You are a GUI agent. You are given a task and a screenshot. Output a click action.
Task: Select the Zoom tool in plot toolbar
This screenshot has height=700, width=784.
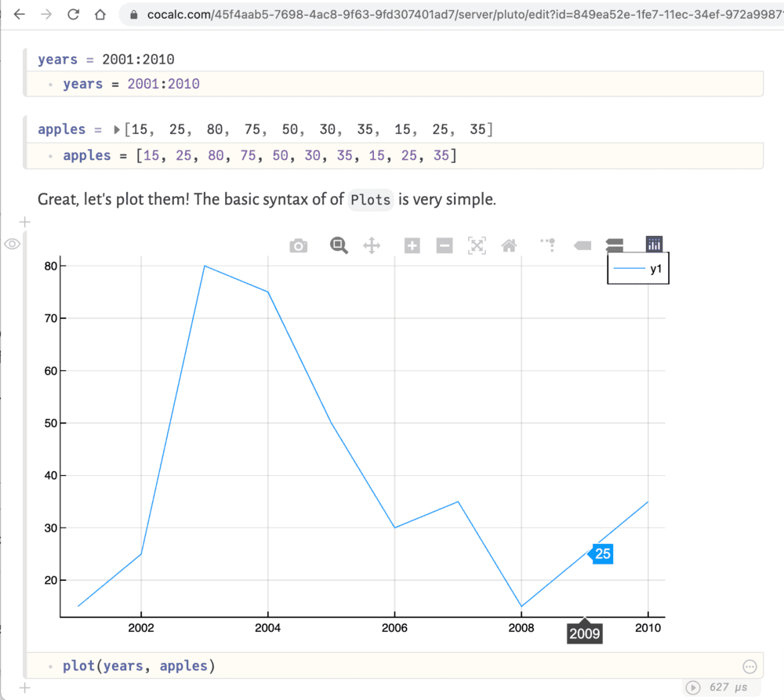point(339,245)
